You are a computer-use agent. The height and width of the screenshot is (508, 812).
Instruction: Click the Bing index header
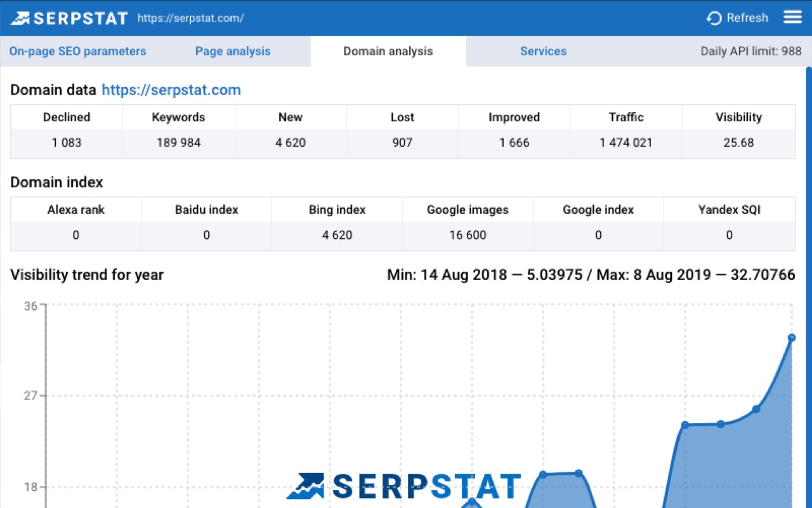pos(337,210)
